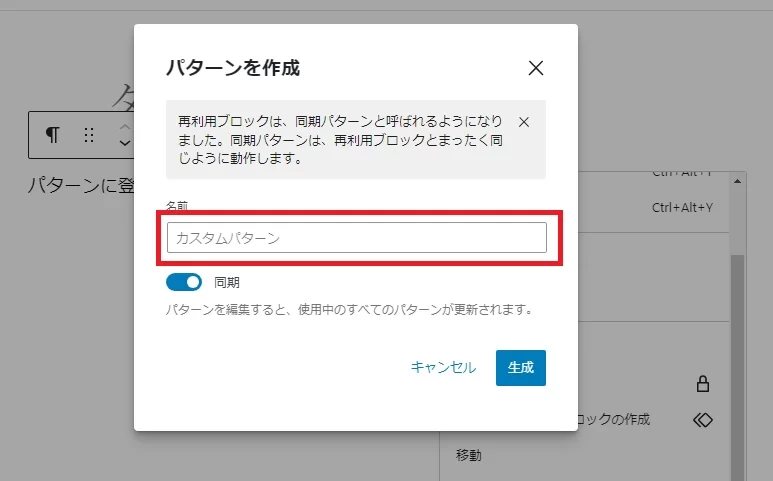The height and width of the screenshot is (481, 773).
Task: Click the パターンを編集すると help text
Action: (350, 310)
